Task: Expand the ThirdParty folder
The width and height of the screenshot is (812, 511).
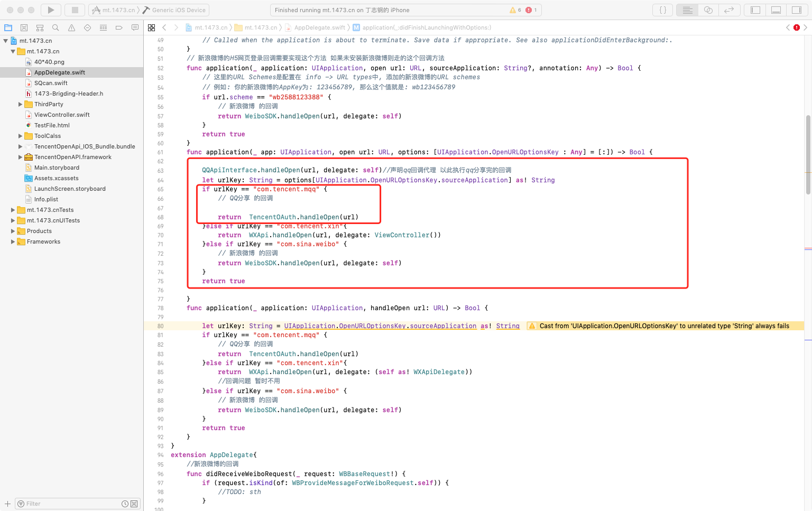Action: 21,104
